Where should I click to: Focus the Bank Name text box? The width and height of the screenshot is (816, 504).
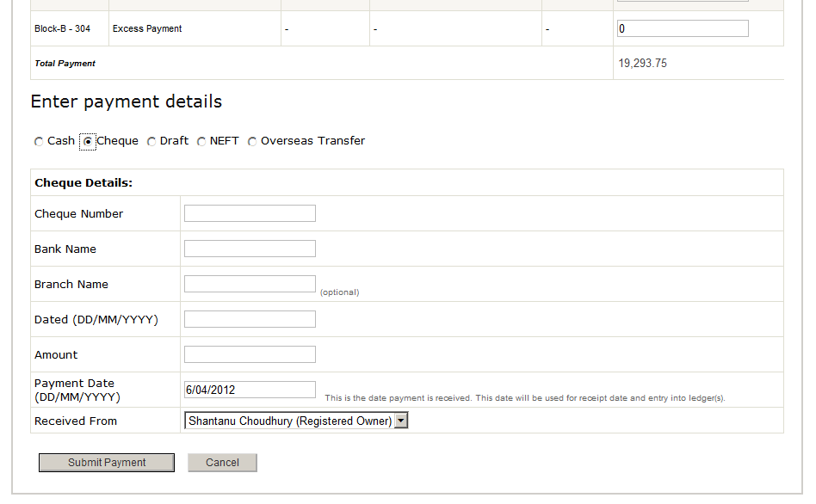[250, 249]
